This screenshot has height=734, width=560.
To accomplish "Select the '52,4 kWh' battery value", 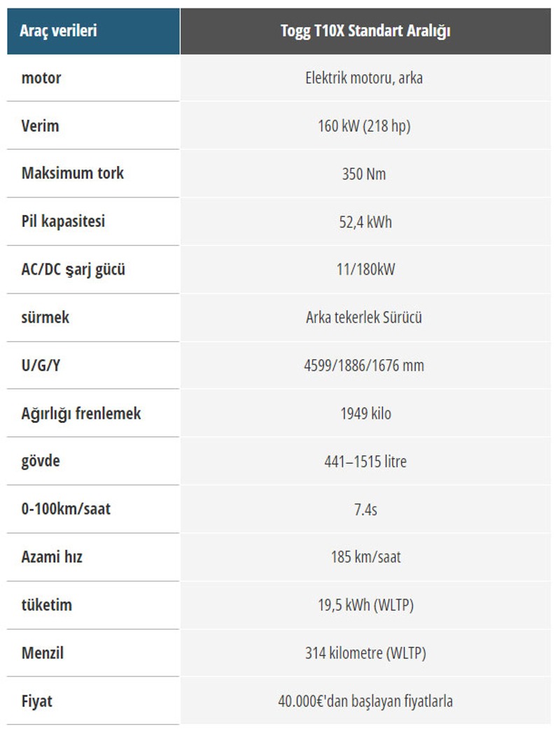I will [365, 222].
